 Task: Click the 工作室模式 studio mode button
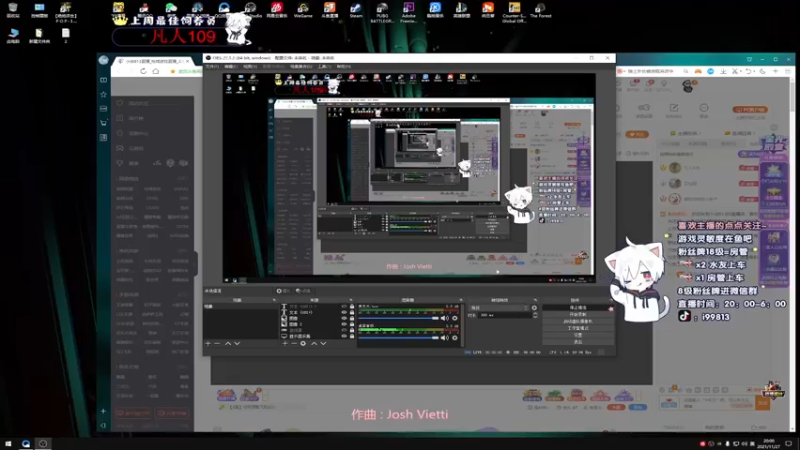(x=578, y=328)
